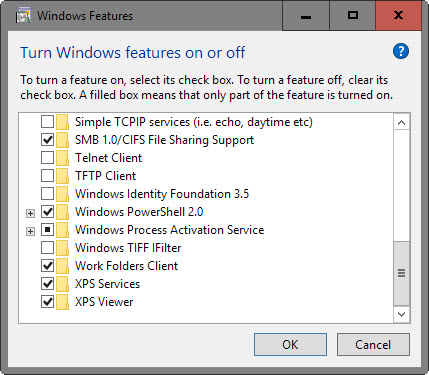429x375 pixels.
Task: Click the XPS Services folder icon
Action: (62, 284)
